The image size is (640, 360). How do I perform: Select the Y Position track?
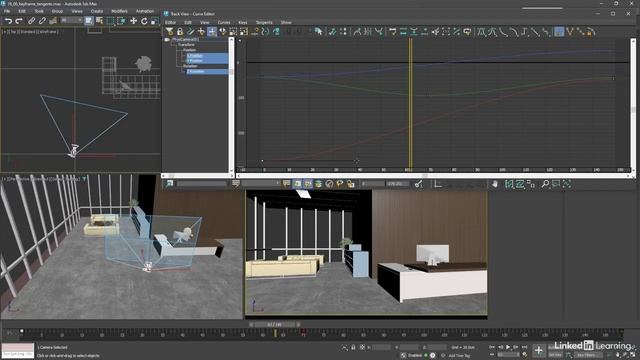click(x=207, y=61)
